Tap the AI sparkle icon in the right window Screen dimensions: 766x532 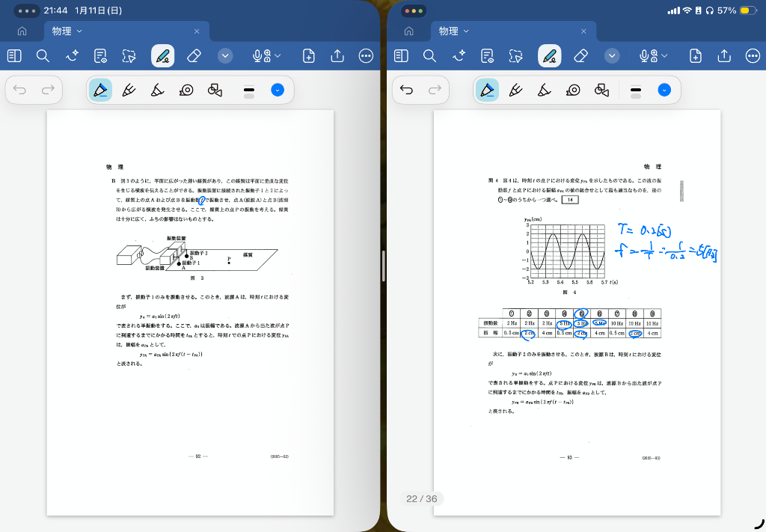(x=459, y=56)
